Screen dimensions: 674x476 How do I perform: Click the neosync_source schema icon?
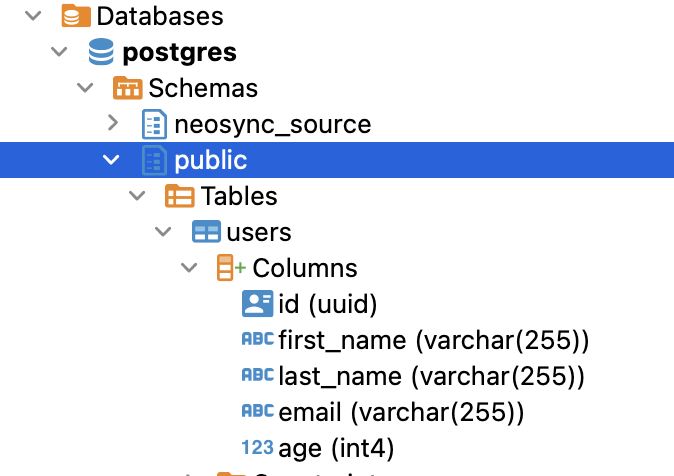[154, 124]
